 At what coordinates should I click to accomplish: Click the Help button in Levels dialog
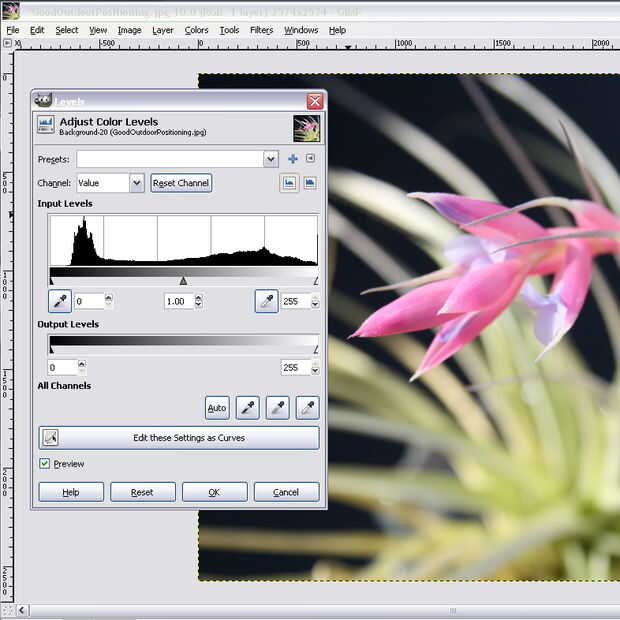tap(71, 492)
